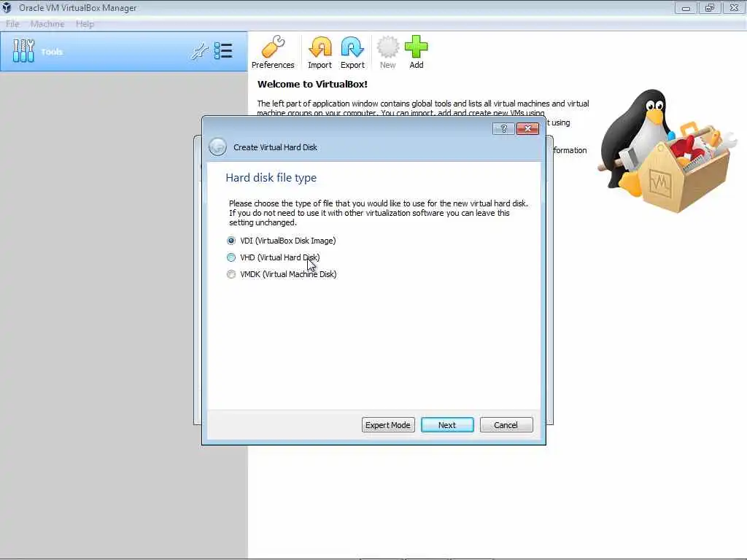Select VHD (Virtual Hard Disk) option
This screenshot has height=560, width=747.
pos(274,257)
